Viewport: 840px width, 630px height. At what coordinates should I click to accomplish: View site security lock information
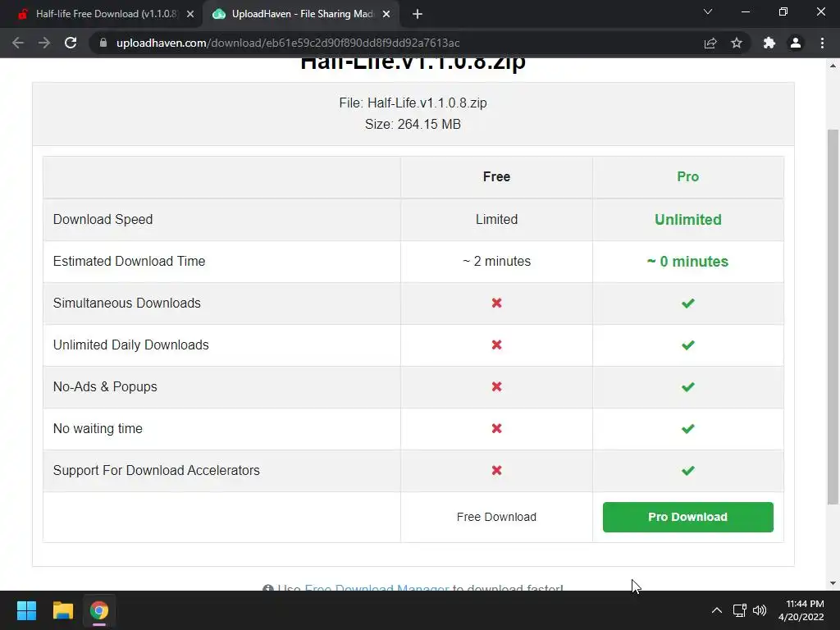coord(103,43)
